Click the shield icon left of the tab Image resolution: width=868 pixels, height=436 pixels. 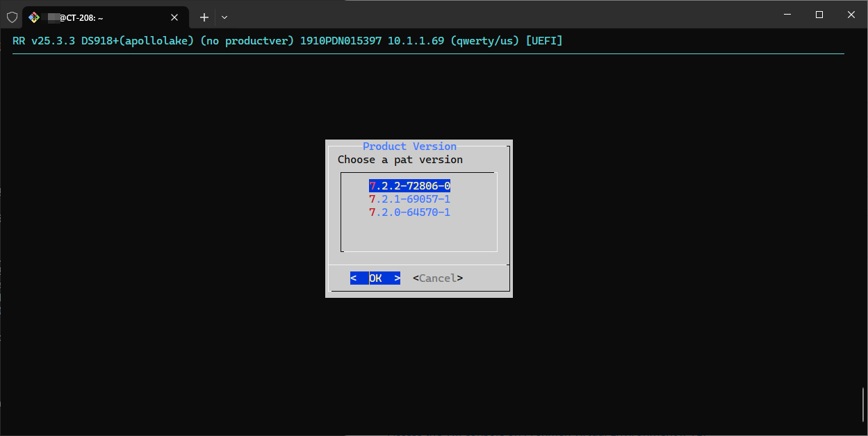pos(12,17)
